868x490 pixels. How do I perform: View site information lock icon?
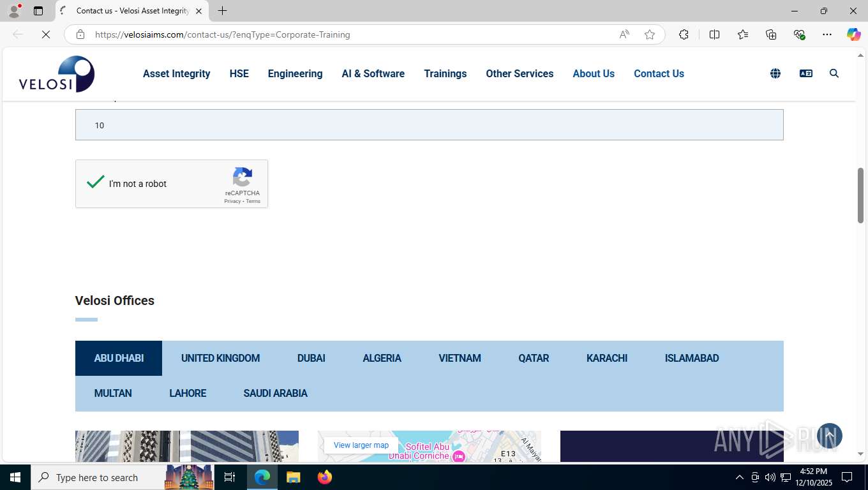(80, 34)
